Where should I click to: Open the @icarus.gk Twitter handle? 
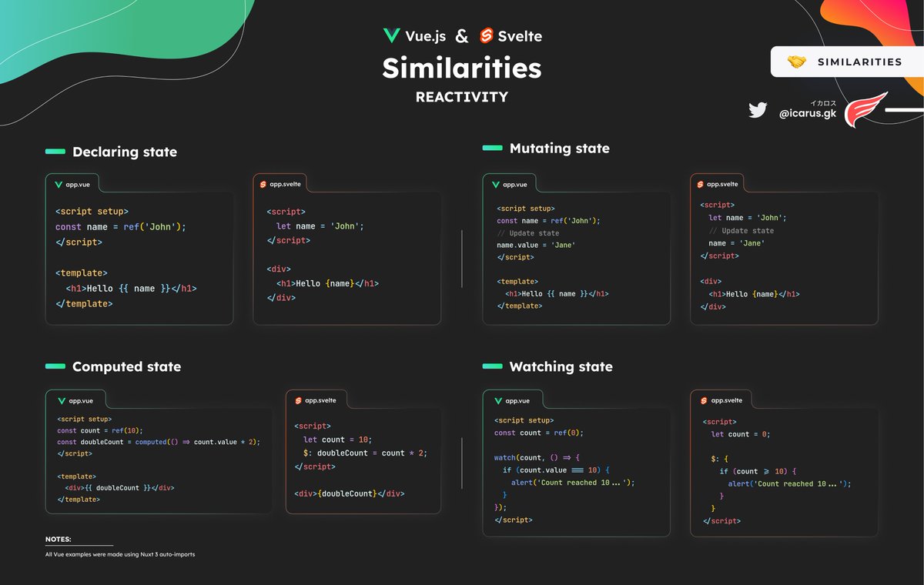pos(806,113)
